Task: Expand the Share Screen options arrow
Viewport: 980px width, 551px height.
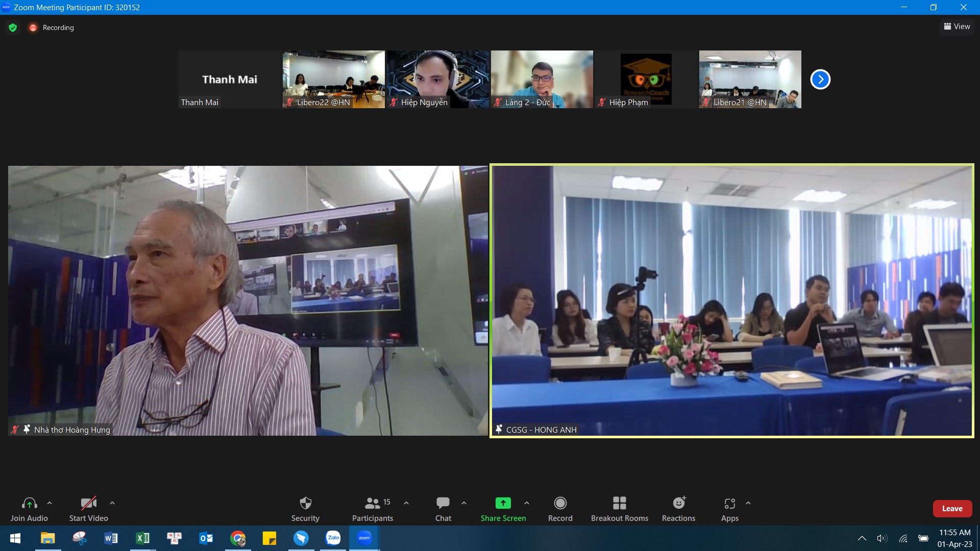Action: [527, 503]
